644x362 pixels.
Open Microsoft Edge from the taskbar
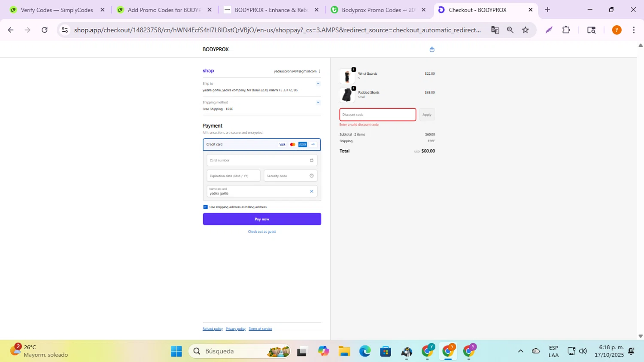click(365, 351)
